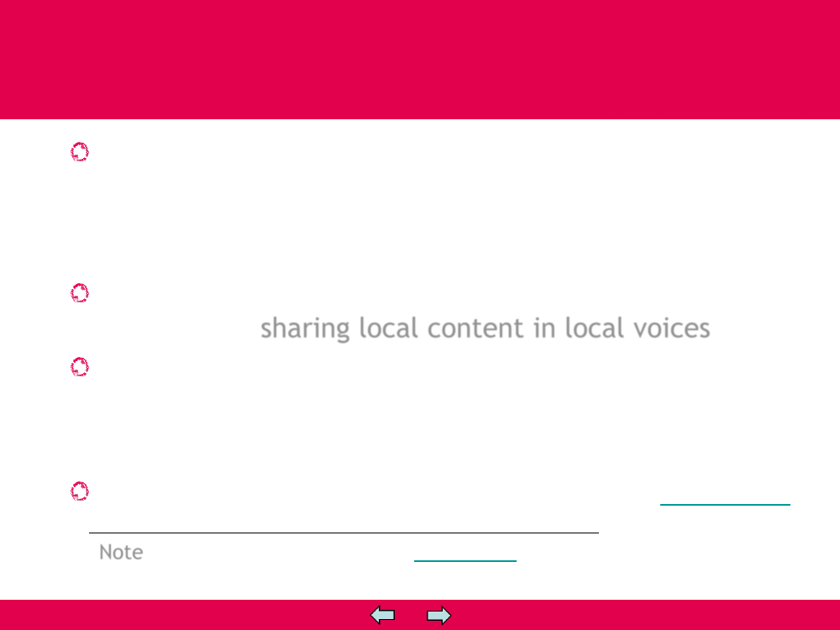
Task: Select the second pink bullet from top
Action: [x=79, y=293]
